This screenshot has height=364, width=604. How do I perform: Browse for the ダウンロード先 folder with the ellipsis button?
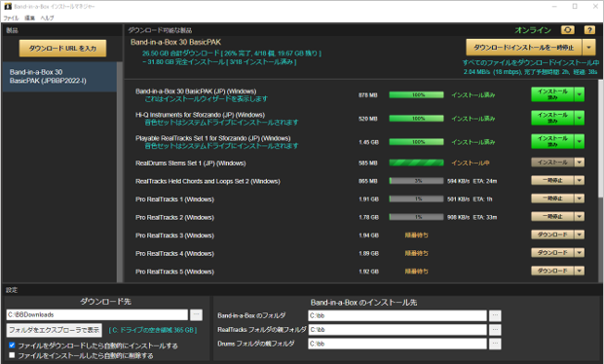[x=196, y=314]
